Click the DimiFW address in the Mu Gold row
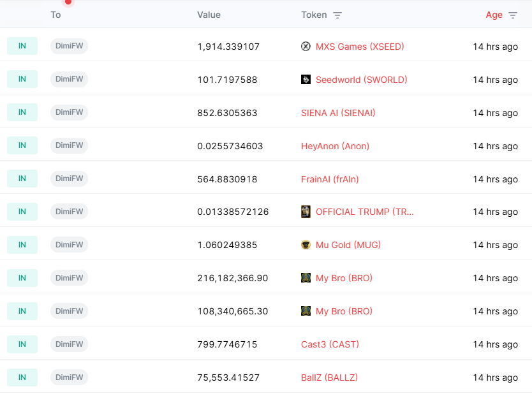Image resolution: width=532 pixels, height=396 pixels. pos(70,245)
